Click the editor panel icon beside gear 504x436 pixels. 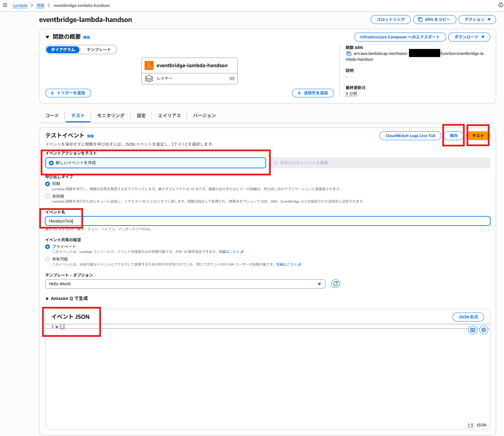(x=473, y=330)
